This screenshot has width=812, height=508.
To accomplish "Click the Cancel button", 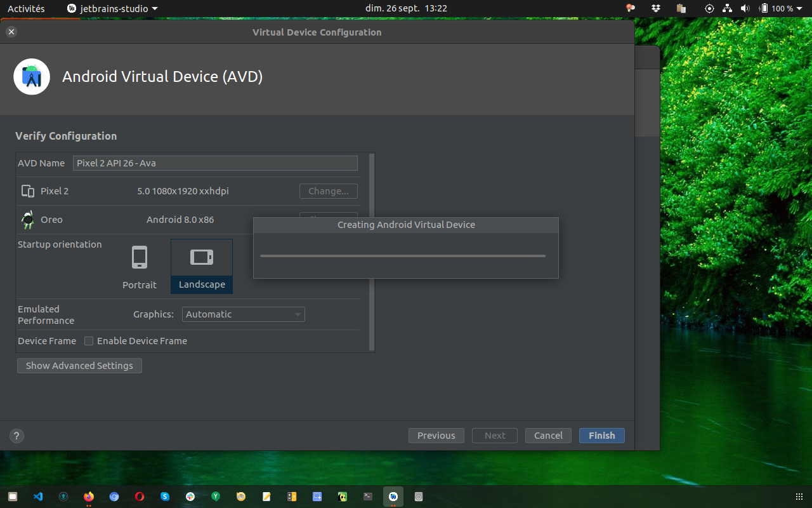I will [x=548, y=436].
